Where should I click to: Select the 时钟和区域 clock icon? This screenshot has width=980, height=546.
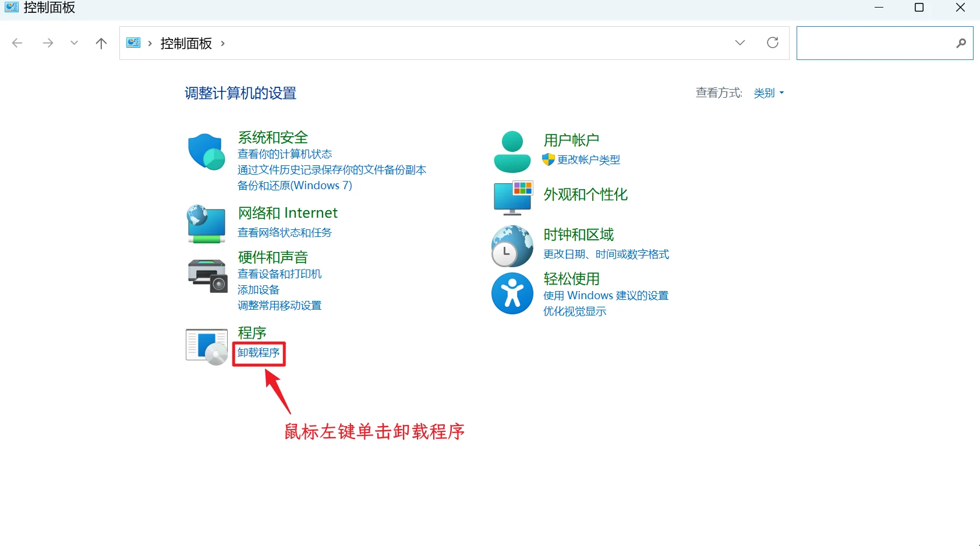pyautogui.click(x=511, y=246)
